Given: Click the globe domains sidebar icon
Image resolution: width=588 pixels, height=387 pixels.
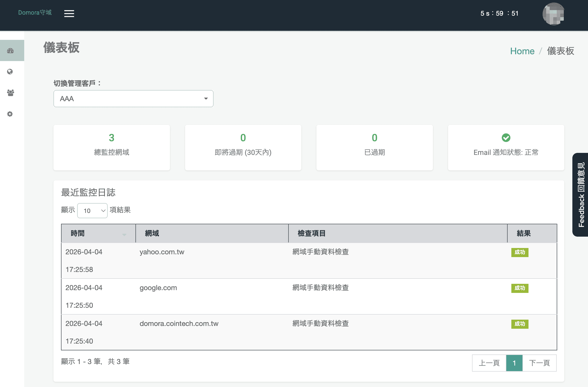Looking at the screenshot, I should tap(10, 72).
